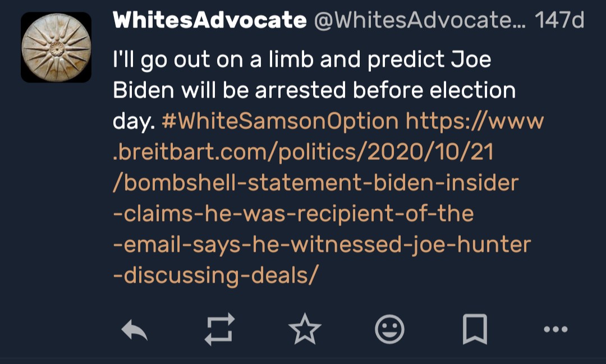Open the emoji reaction picker
606x364 pixels.
tap(389, 329)
